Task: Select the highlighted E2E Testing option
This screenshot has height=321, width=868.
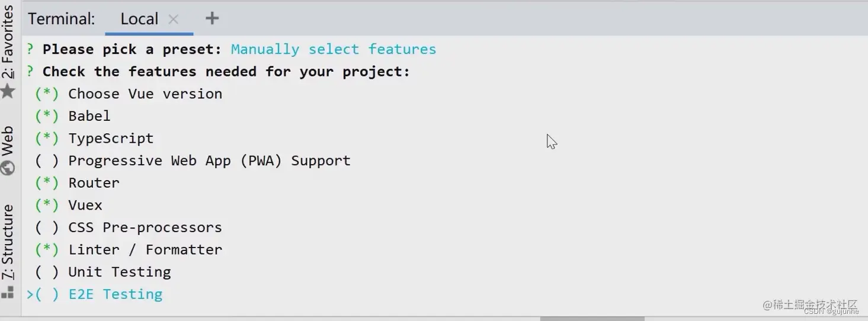Action: [95, 294]
